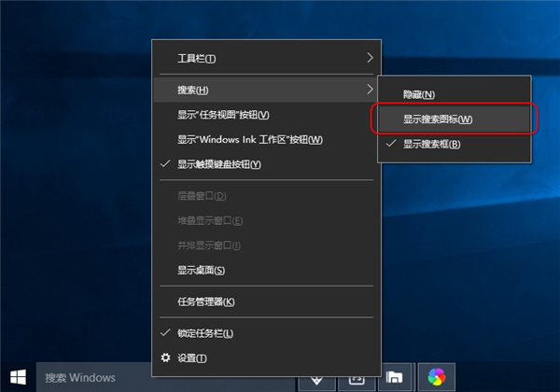Open taskbar 设置(T) settings entry
This screenshot has height=392, width=560.
coord(191,357)
